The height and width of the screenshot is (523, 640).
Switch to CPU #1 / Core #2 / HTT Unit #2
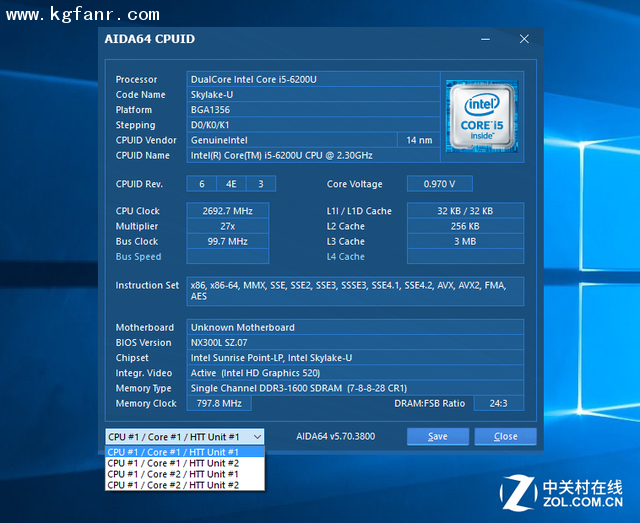click(185, 485)
